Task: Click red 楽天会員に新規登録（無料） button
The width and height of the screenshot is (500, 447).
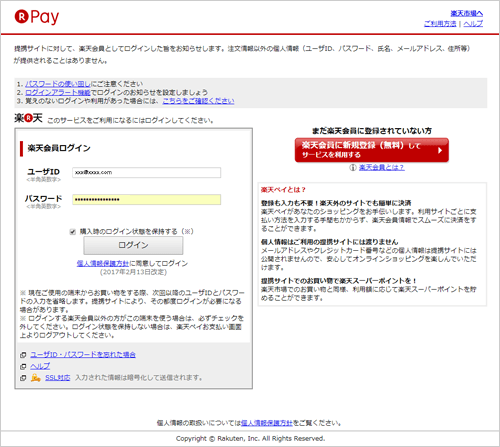Action: 372,150
